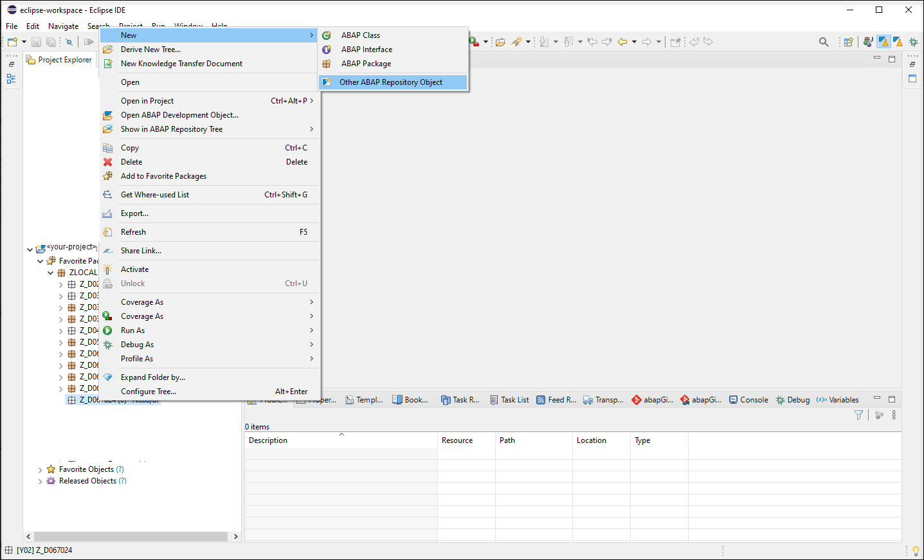
Task: Expand the Debug As submenu
Action: (x=210, y=345)
